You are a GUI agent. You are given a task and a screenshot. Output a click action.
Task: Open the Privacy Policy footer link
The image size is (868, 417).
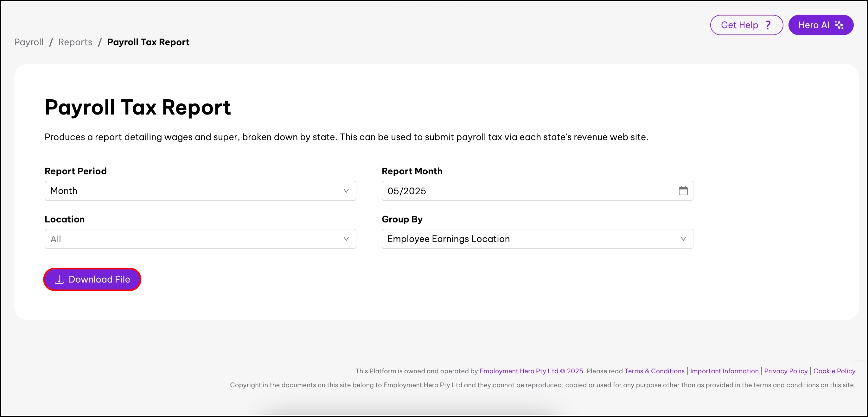pyautogui.click(x=786, y=371)
